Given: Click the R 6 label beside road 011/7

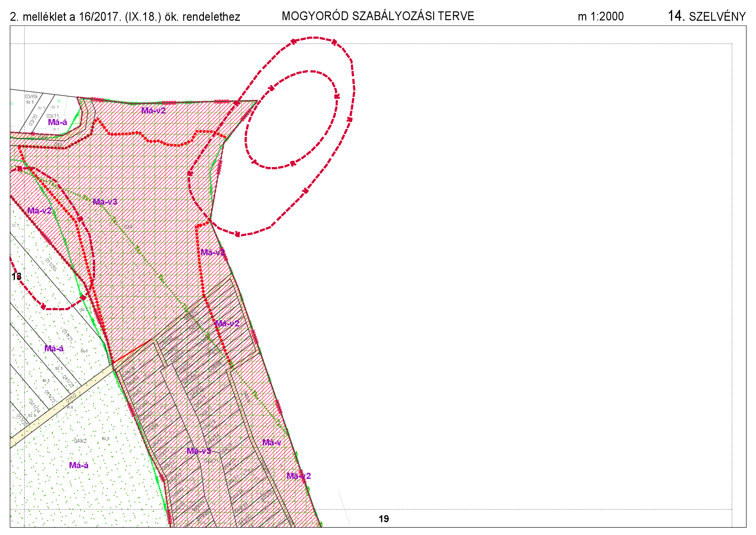Looking at the screenshot, I should 70,408.
